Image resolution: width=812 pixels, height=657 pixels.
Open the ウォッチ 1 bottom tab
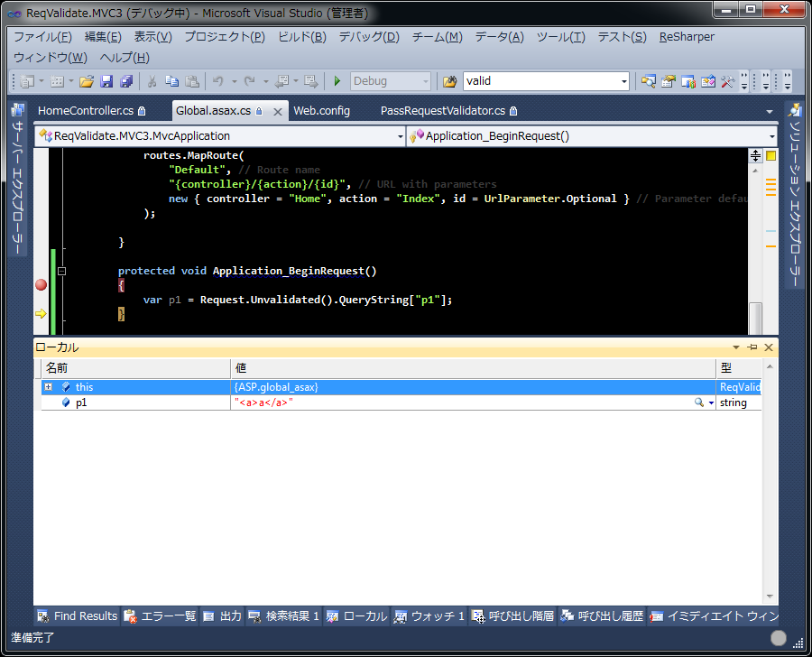point(429,616)
